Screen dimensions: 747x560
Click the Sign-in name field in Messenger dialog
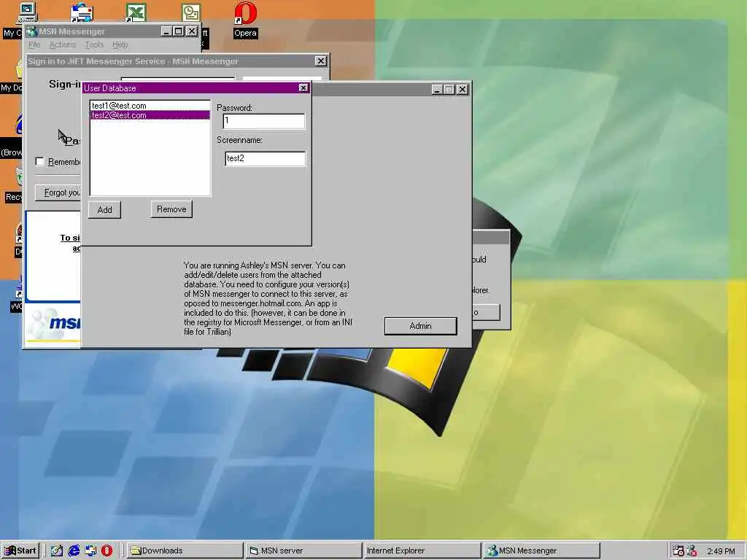point(178,79)
